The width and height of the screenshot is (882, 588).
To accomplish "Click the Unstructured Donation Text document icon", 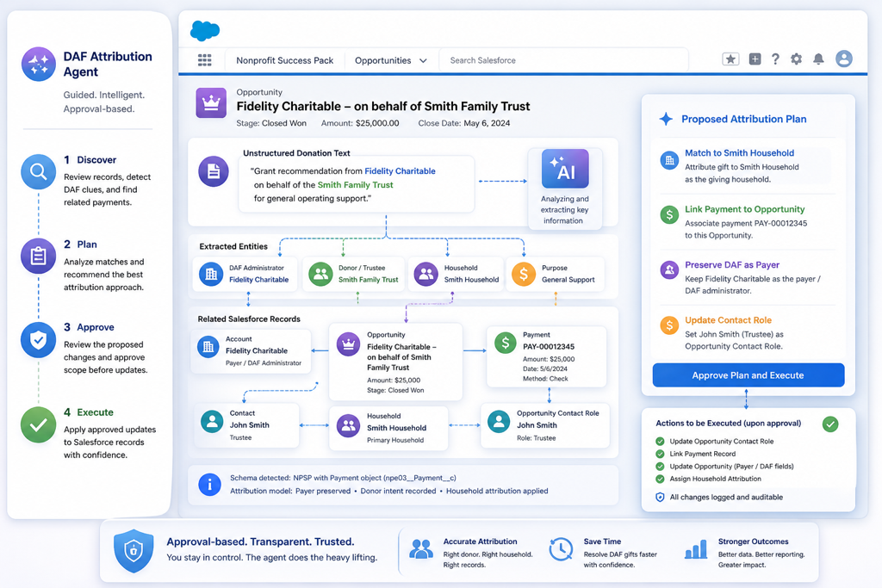I will coord(214,171).
